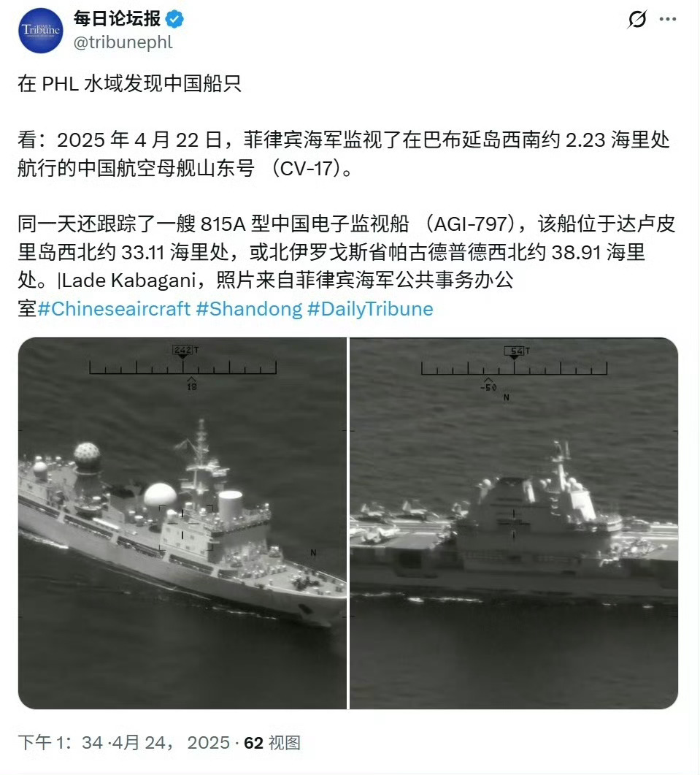
Task: Open the #DailyTribune hashtag
Action: pos(370,309)
